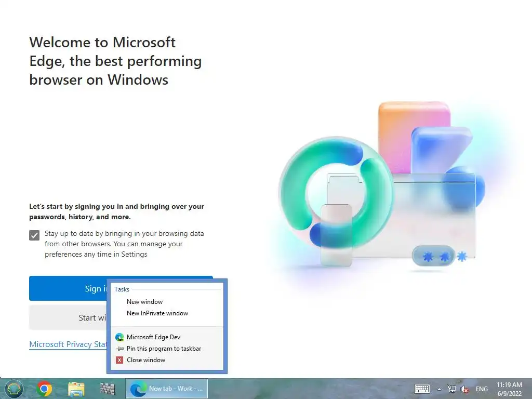Switch input language via ENG indicator
Image resolution: width=532 pixels, height=399 pixels.
(482, 389)
